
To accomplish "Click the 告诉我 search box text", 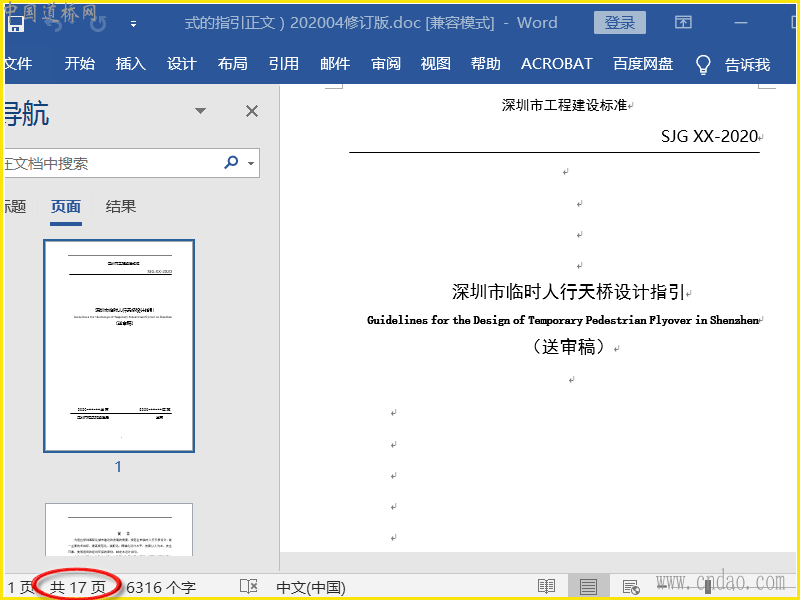I will 747,65.
